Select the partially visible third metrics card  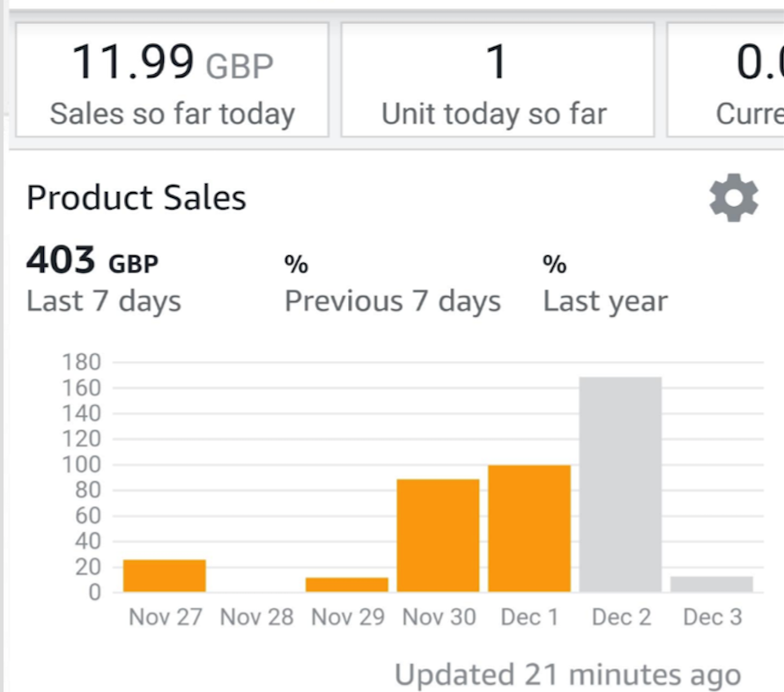(x=726, y=79)
